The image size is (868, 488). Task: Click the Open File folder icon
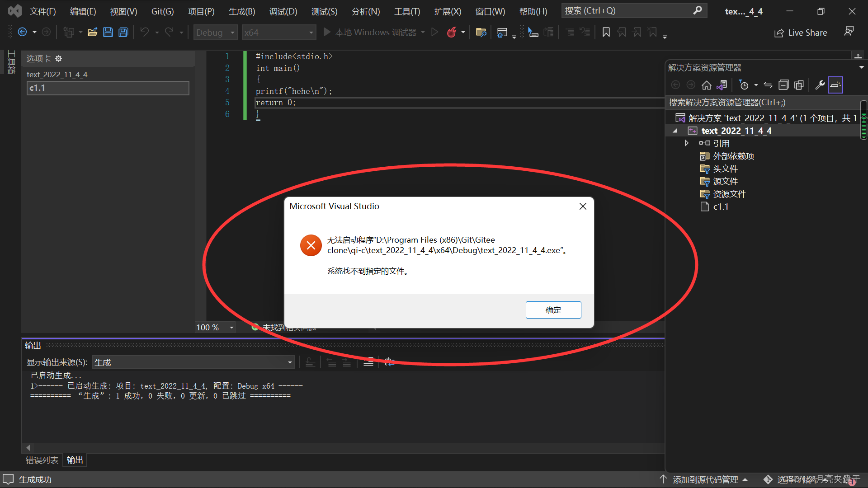tap(92, 32)
